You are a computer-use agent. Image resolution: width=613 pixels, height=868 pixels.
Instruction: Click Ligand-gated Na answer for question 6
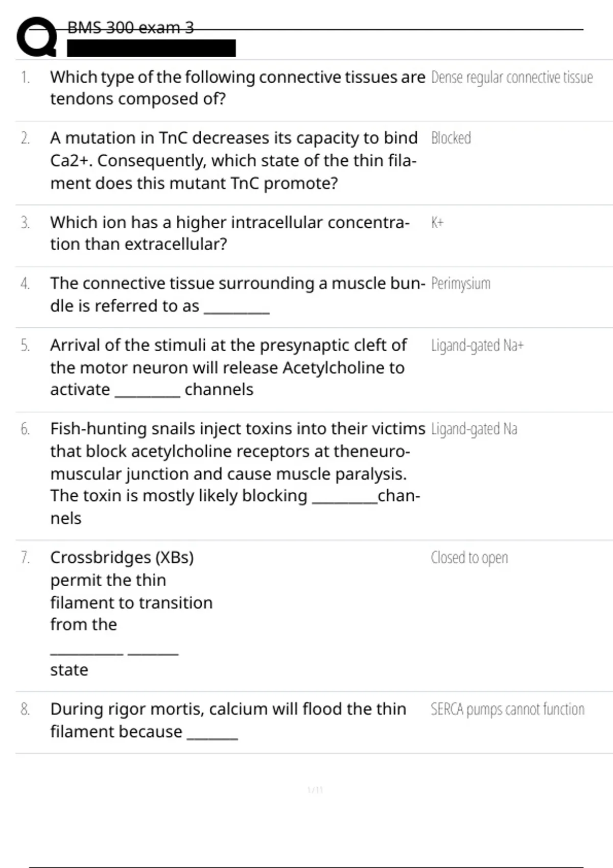click(474, 429)
